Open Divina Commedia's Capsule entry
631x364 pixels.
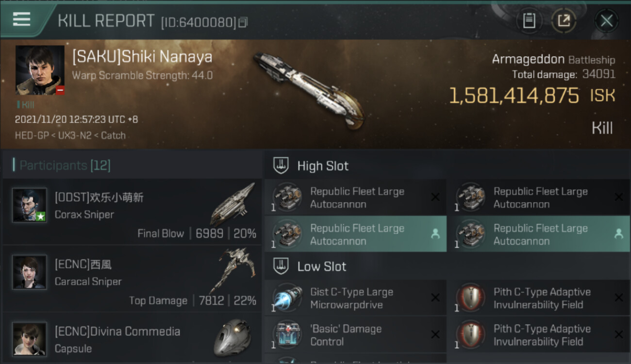(132, 339)
